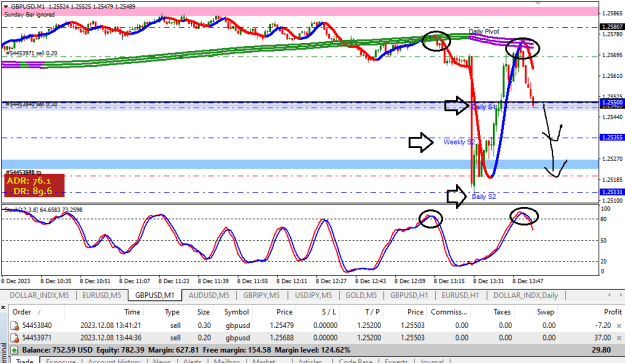Open the GBPJPY,M5 chart tab

(x=261, y=295)
